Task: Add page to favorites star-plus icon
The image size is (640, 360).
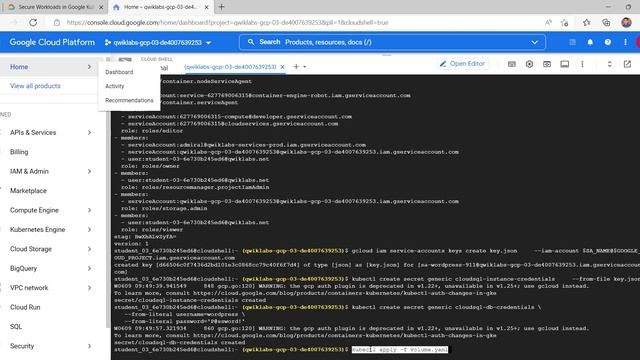Action: click(565, 22)
